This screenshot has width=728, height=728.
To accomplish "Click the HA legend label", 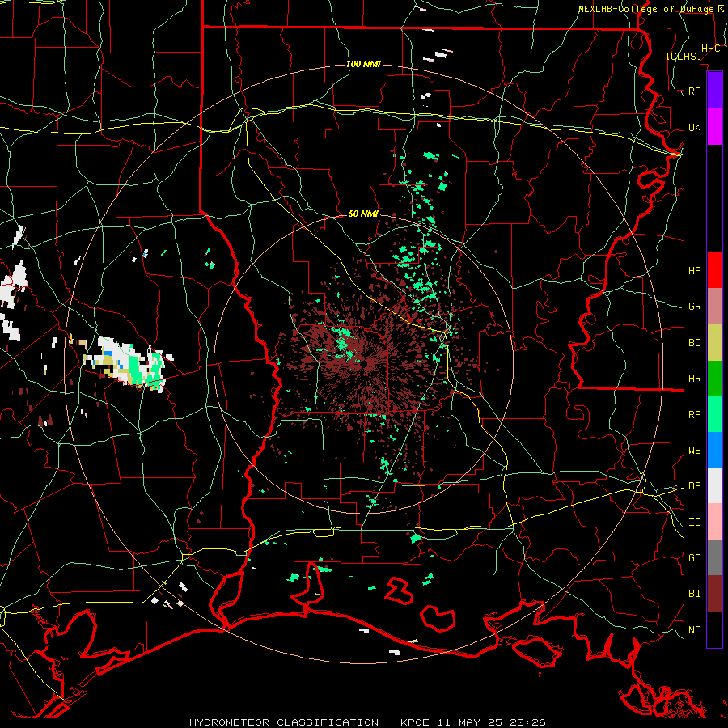I will point(694,271).
